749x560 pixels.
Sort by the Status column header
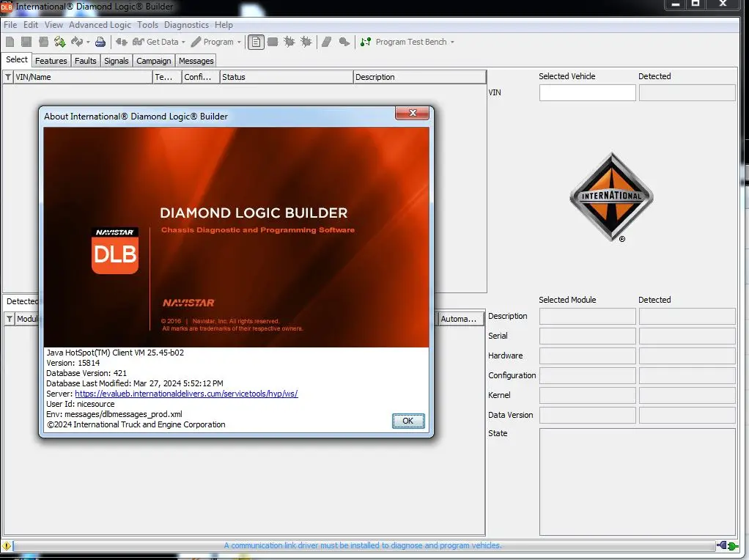pyautogui.click(x=287, y=77)
